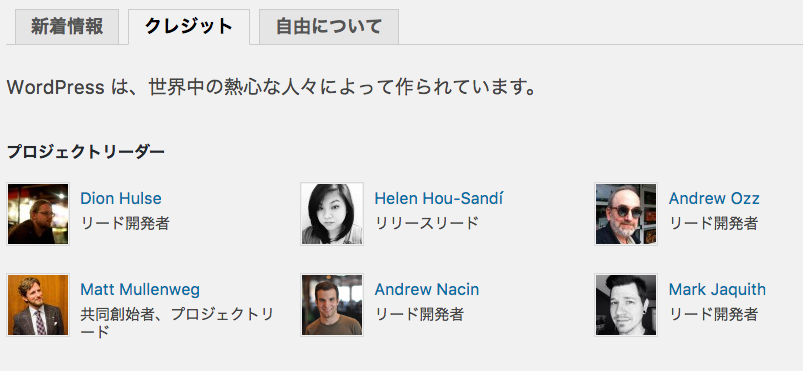The width and height of the screenshot is (803, 371).
Task: Click the avatar beside Matt Mullenweg's name
Action: point(38,305)
